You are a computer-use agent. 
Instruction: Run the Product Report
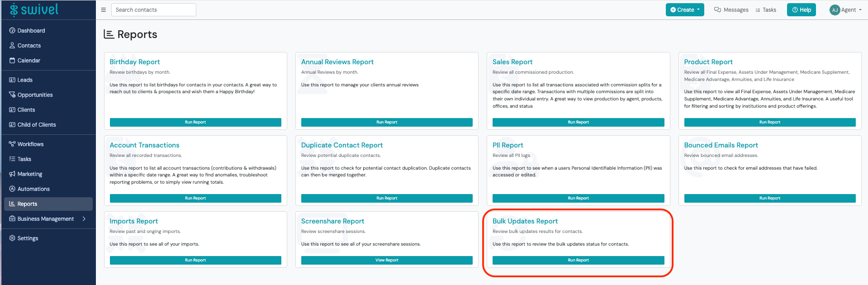[x=770, y=122]
